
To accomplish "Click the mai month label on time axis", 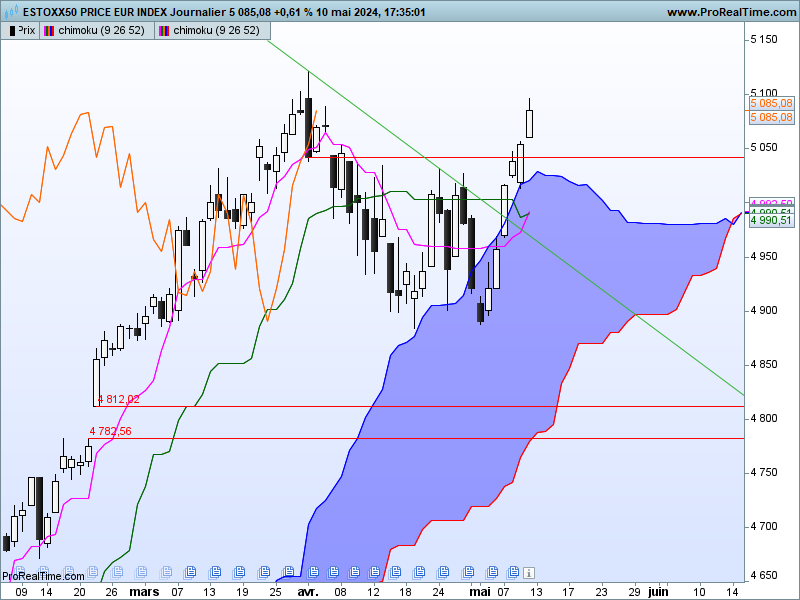I will [480, 592].
